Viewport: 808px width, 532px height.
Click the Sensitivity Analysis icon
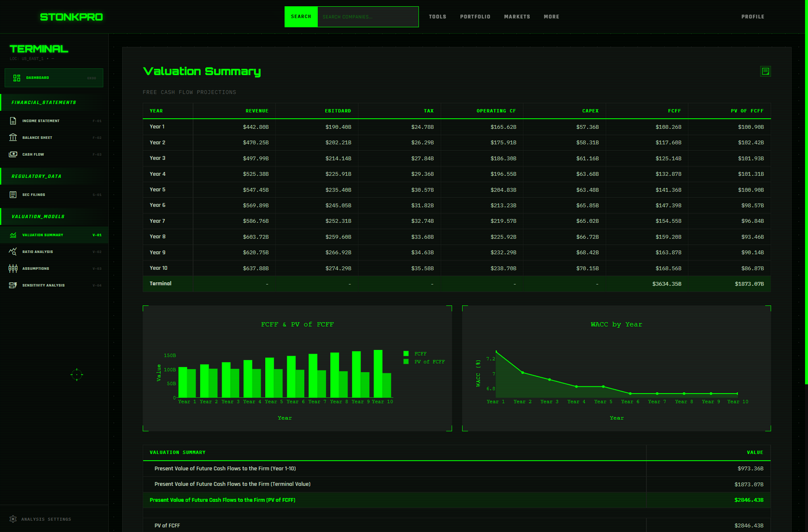(x=13, y=285)
